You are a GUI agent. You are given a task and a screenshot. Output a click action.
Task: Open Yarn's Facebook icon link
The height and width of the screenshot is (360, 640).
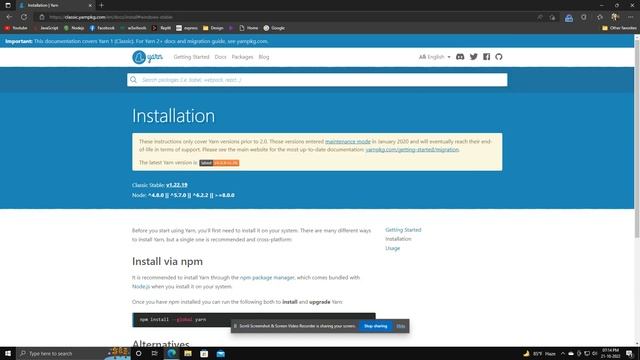click(x=487, y=57)
